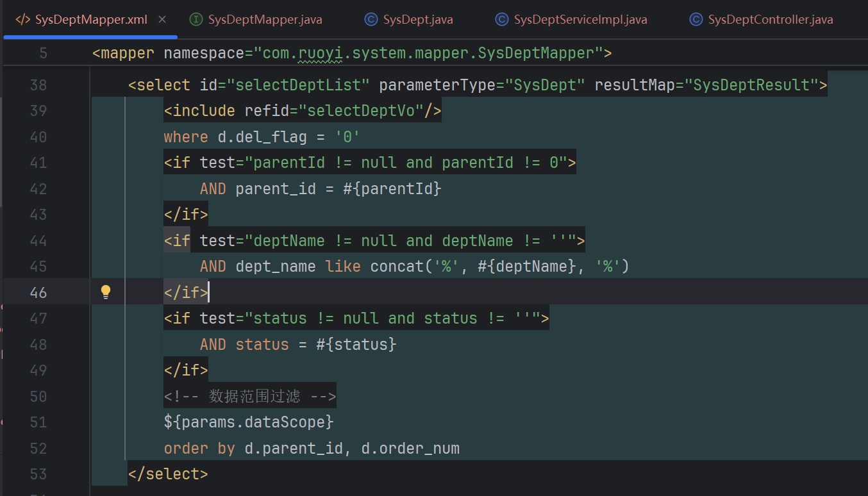Click the class icon on SysDeptController.java tab

pos(696,20)
